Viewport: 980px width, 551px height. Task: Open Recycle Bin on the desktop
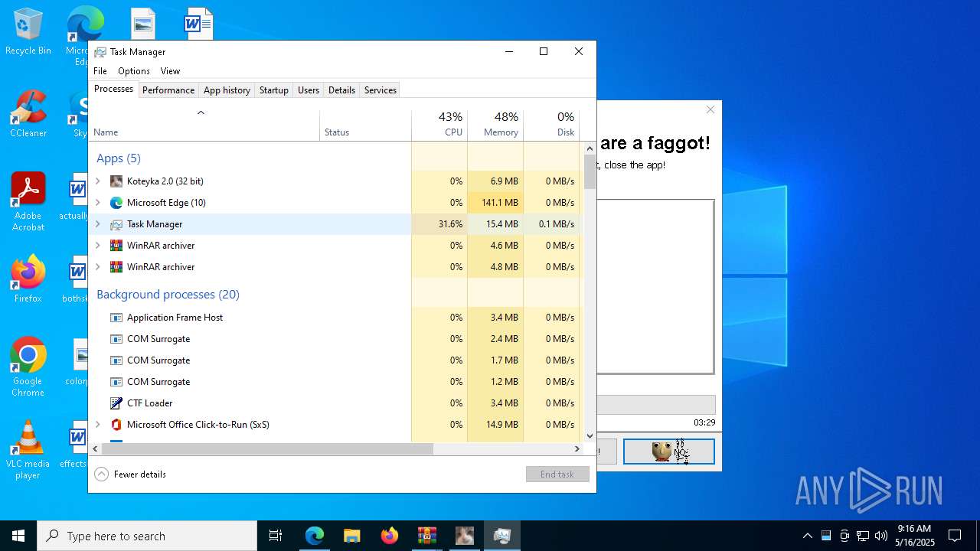click(28, 31)
